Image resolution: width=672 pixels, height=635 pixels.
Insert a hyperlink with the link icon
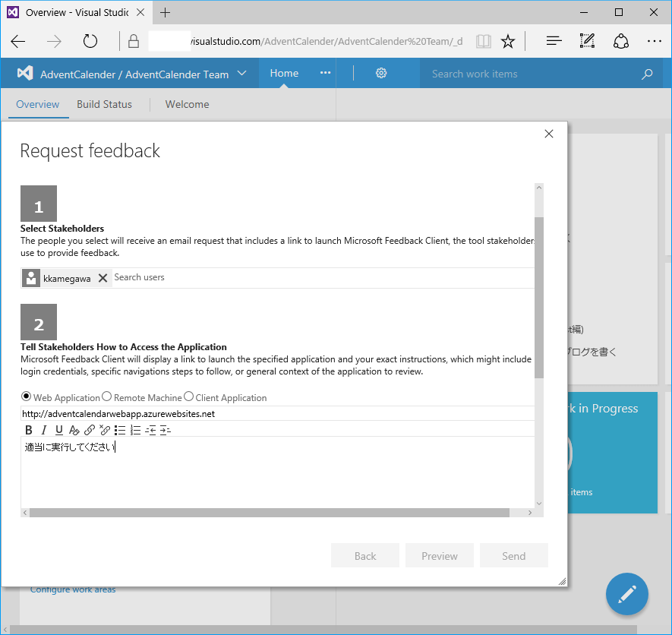[x=90, y=430]
